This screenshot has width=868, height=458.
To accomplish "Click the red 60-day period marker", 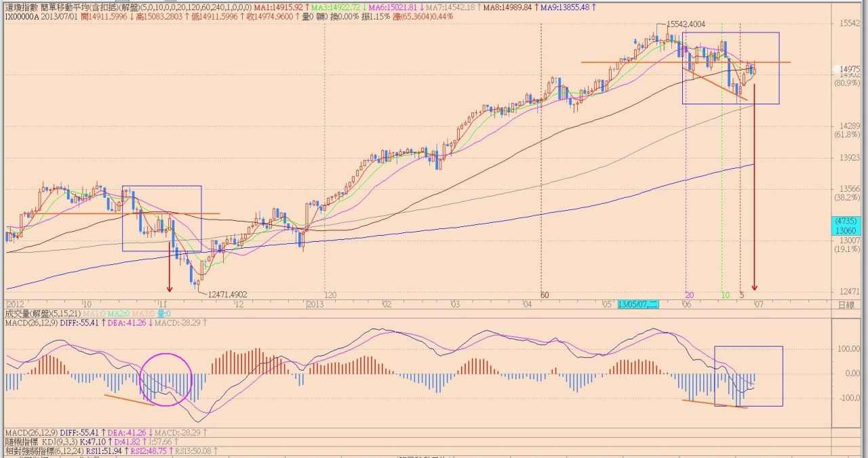I will pos(544,295).
